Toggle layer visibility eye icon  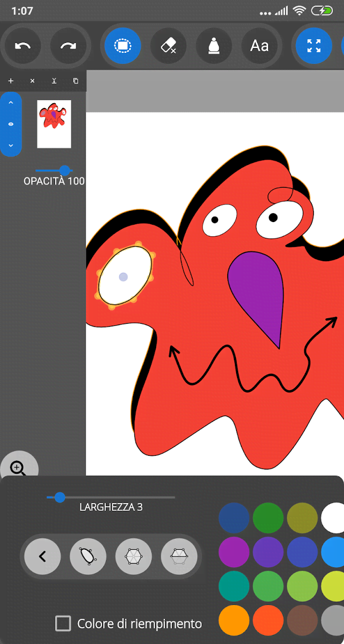11,124
